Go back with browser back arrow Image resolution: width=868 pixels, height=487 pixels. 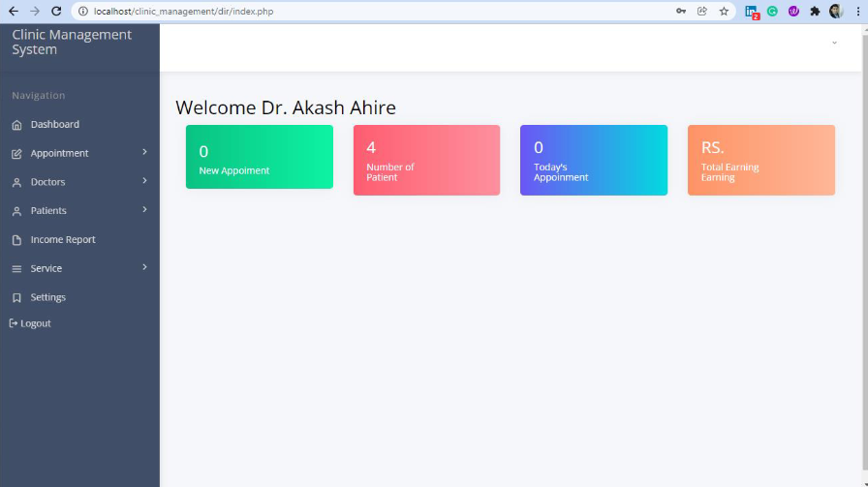[14, 11]
